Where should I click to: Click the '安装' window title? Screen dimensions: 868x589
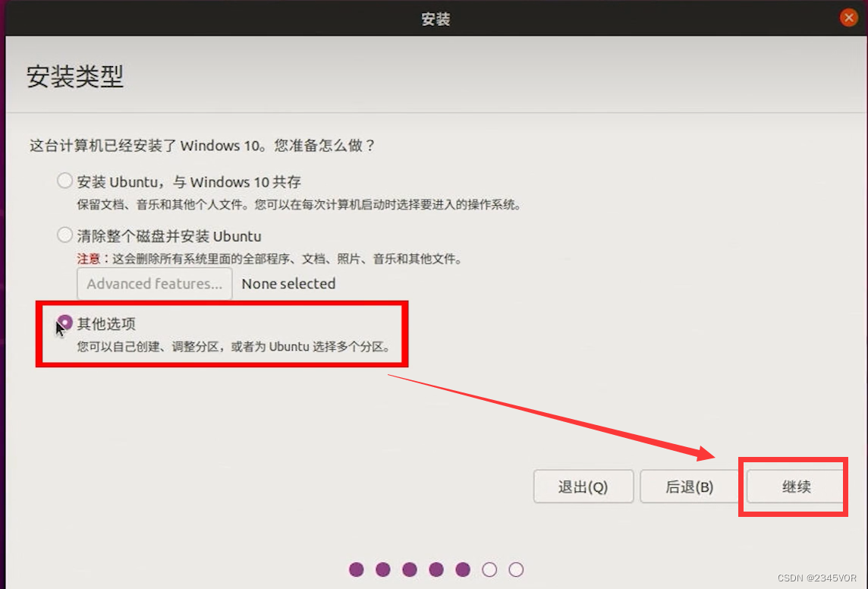[436, 20]
